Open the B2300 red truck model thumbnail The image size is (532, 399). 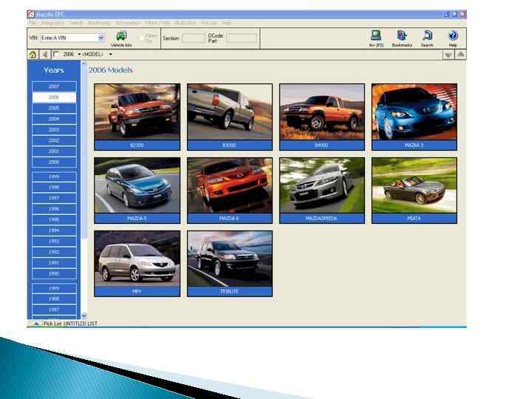[137, 117]
